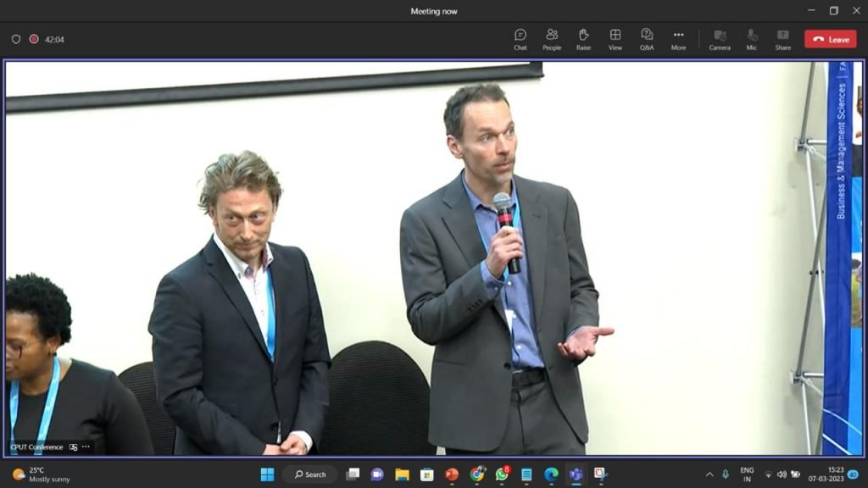Open the weather widget showing 25°C

pos(42,474)
